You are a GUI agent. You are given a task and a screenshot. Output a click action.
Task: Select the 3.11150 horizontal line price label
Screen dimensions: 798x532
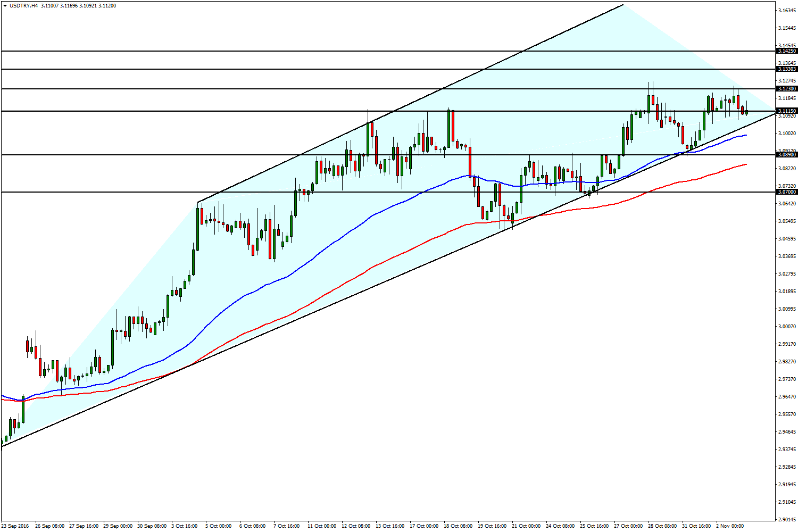pos(787,111)
